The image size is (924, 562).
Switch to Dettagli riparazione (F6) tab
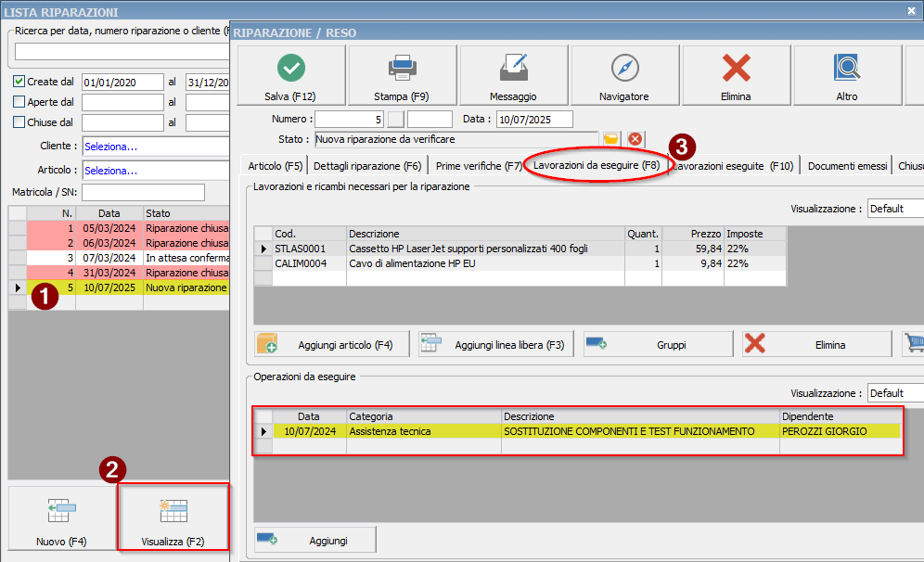click(x=367, y=166)
